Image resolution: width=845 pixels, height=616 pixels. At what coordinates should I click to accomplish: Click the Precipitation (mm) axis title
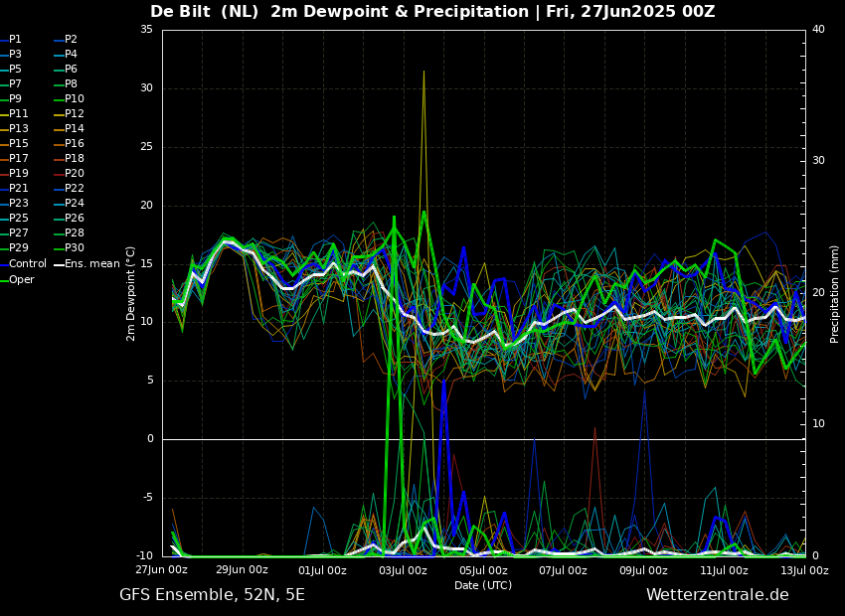[x=835, y=293]
